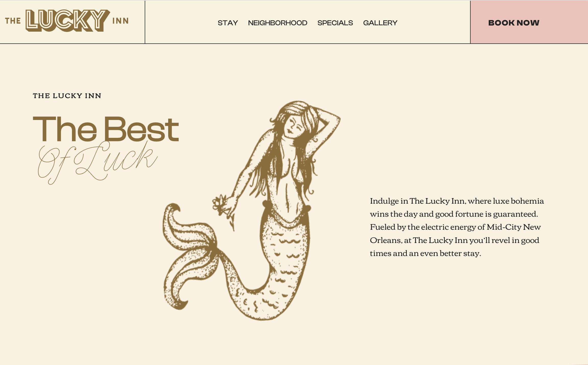The width and height of the screenshot is (588, 365).
Task: Click the 'times and an even better stay' line
Action: 425,253
